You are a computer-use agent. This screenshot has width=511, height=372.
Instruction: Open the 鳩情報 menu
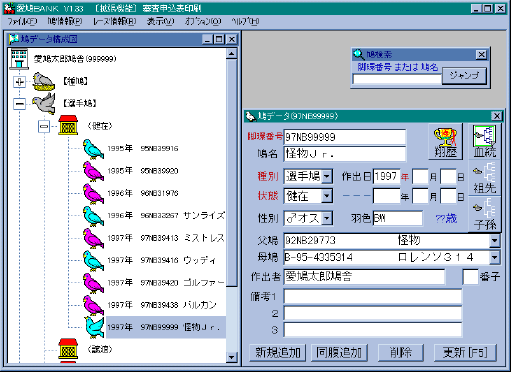(65, 22)
